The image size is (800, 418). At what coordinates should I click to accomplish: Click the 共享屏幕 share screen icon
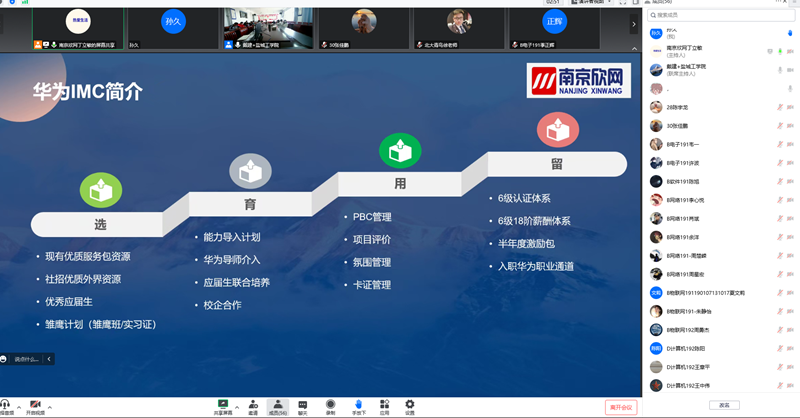224,404
